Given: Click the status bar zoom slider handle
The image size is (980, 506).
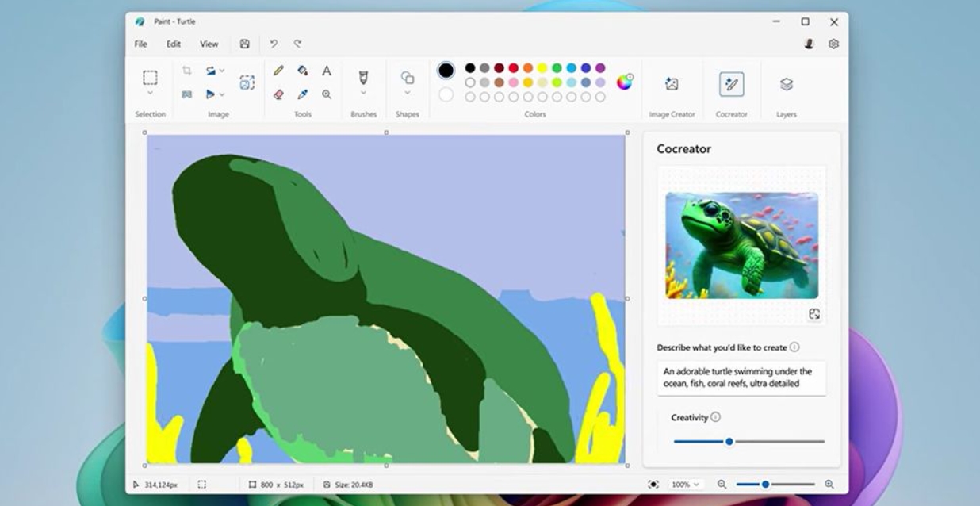Looking at the screenshot, I should coord(765,485).
